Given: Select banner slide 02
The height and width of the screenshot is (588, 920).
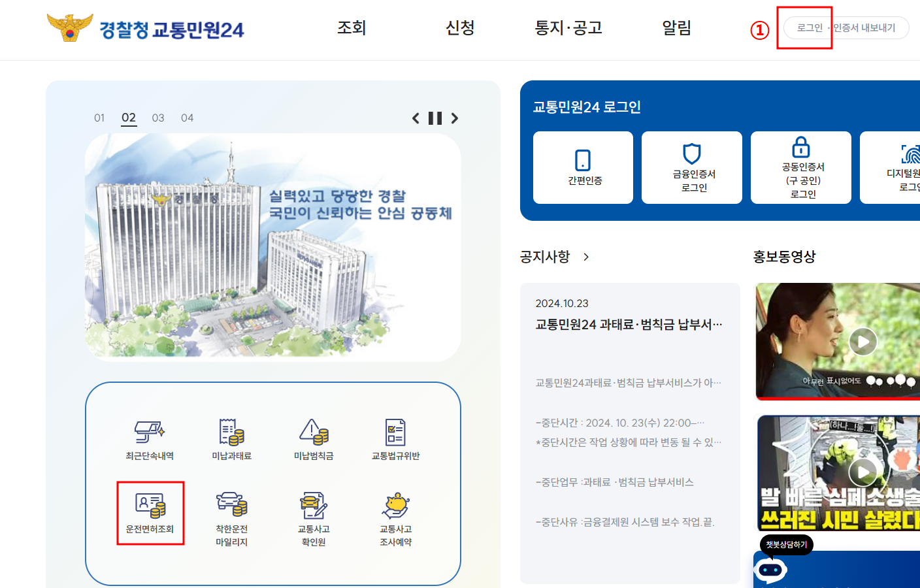Looking at the screenshot, I should 129,118.
